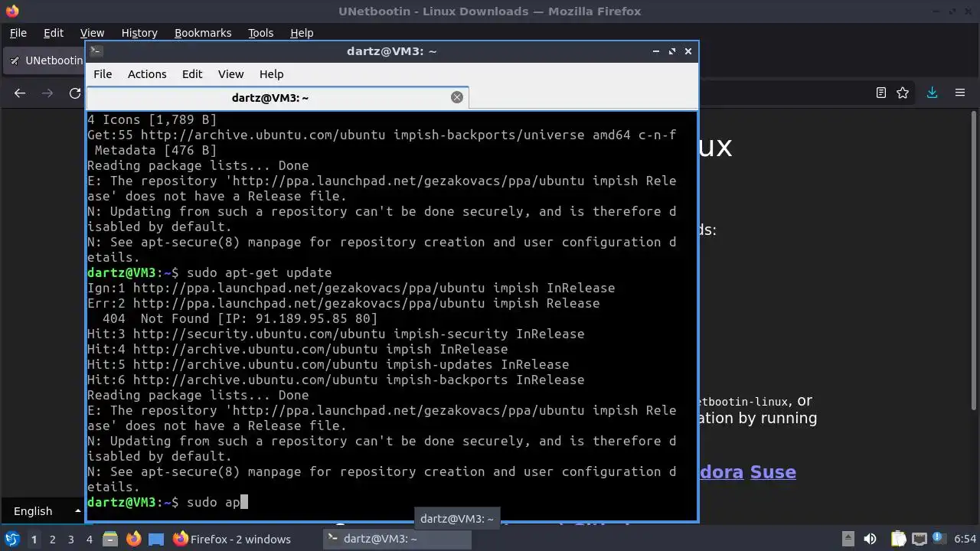Follow the Suse link on the webpage
This screenshot has height=551, width=980.
(x=773, y=471)
